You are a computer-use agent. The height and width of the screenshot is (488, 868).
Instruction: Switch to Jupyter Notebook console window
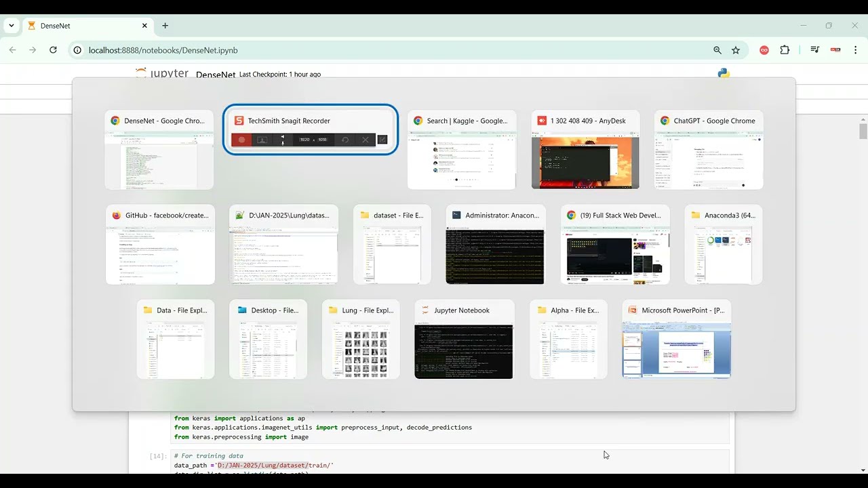(465, 340)
